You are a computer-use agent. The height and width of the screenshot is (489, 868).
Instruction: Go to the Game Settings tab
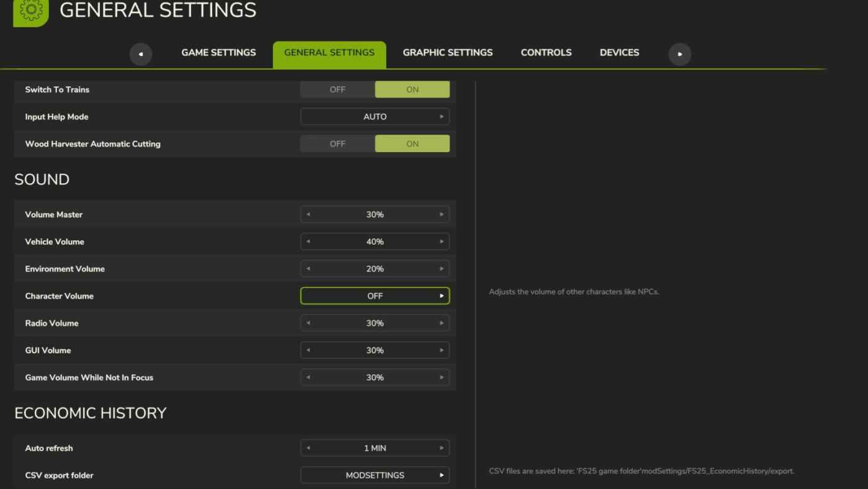pyautogui.click(x=218, y=53)
